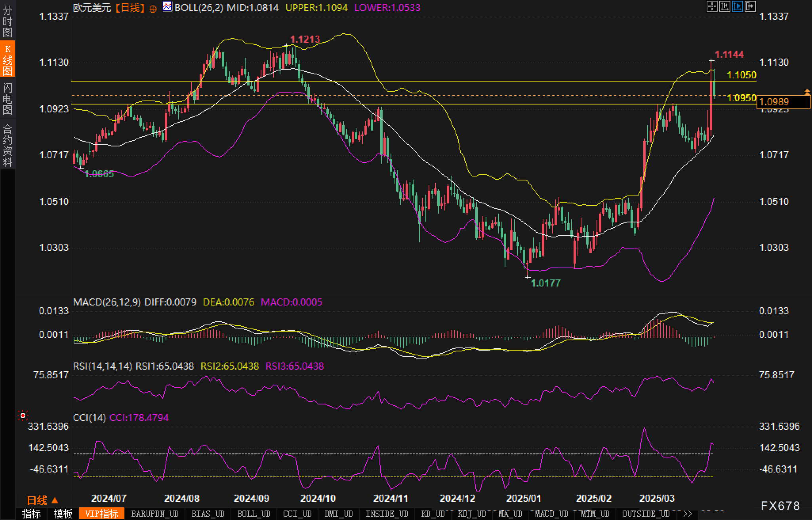
Task: Click the shift chart right arrow icon
Action: tap(750, 6)
